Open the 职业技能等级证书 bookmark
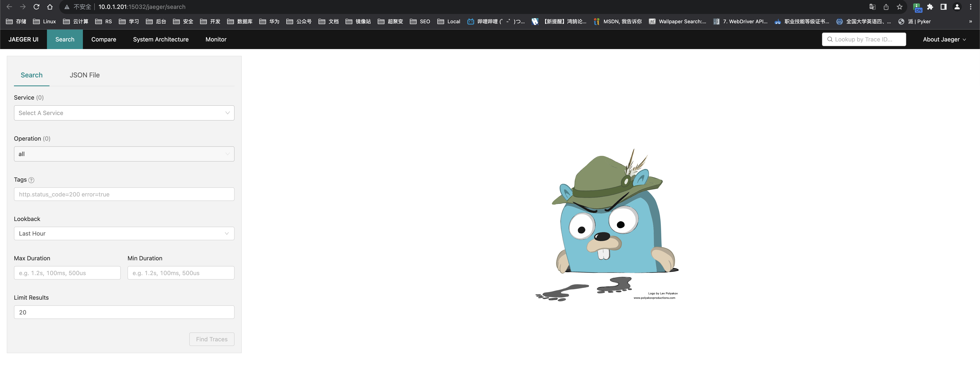Viewport: 980px width, 376px height. (802, 21)
